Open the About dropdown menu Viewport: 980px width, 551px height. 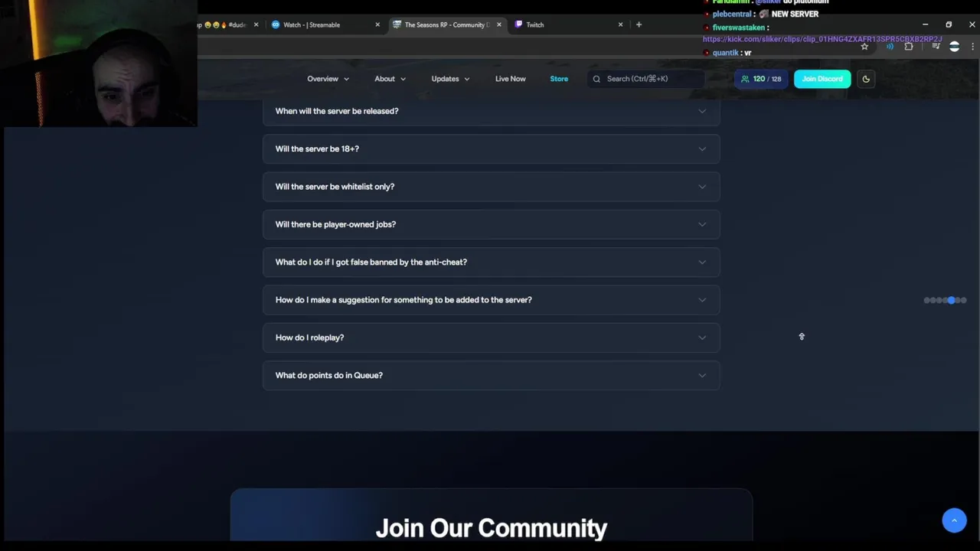click(390, 79)
